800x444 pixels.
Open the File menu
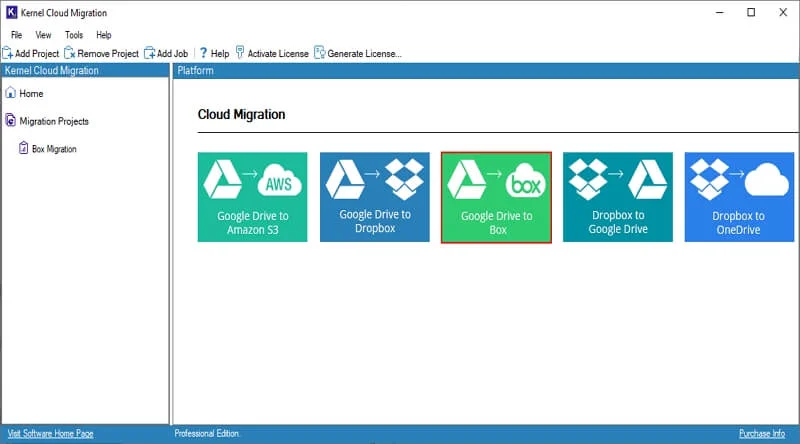[16, 35]
